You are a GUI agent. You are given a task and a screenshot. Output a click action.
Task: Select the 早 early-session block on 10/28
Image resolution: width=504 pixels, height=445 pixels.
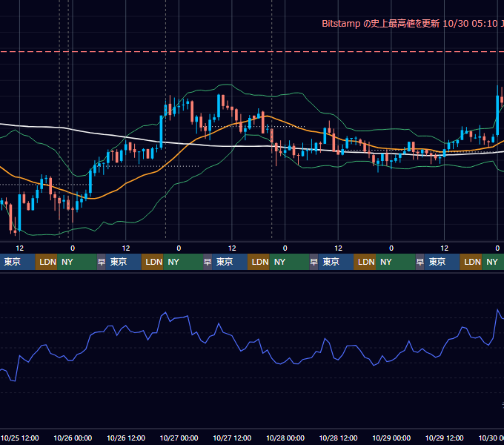(314, 262)
